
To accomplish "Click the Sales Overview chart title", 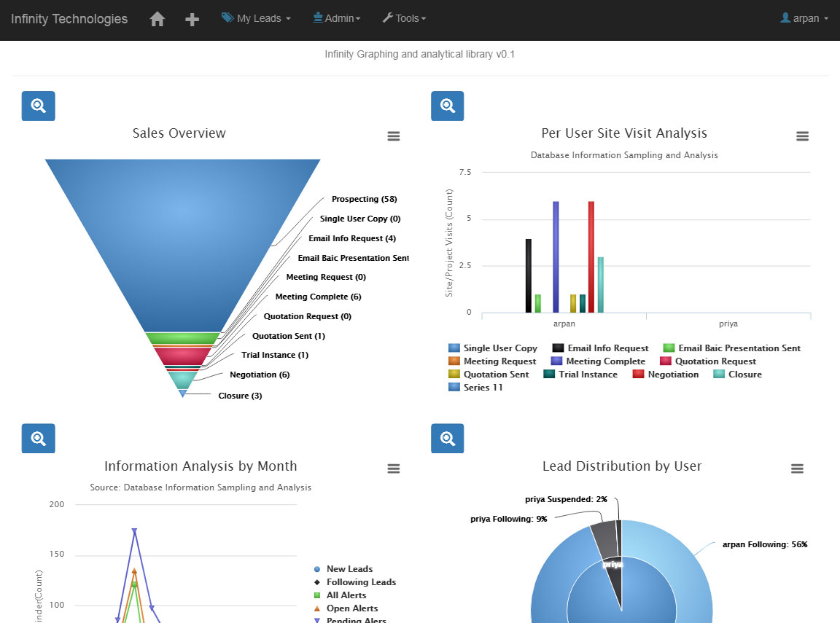I will click(x=179, y=133).
